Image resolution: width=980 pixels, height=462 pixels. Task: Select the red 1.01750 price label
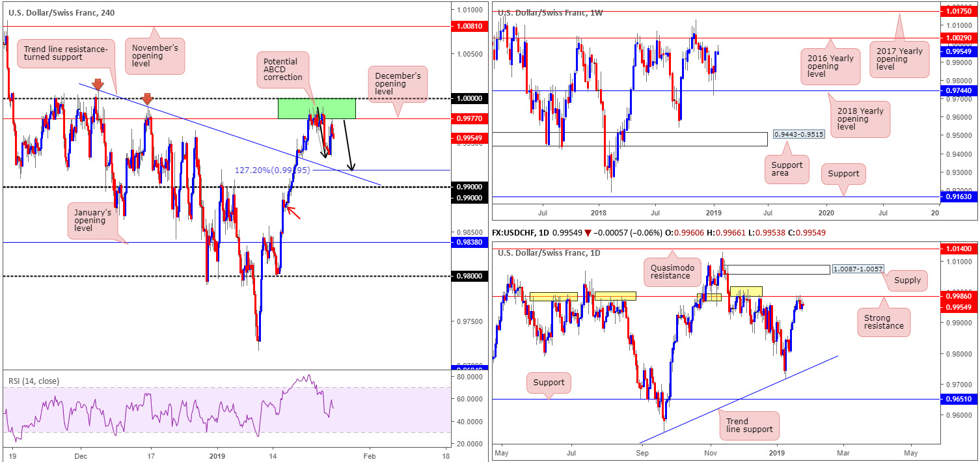(960, 11)
